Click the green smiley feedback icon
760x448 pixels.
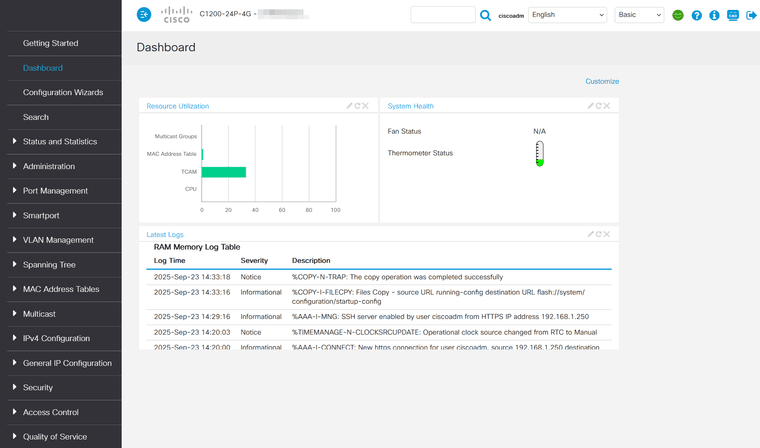[678, 15]
